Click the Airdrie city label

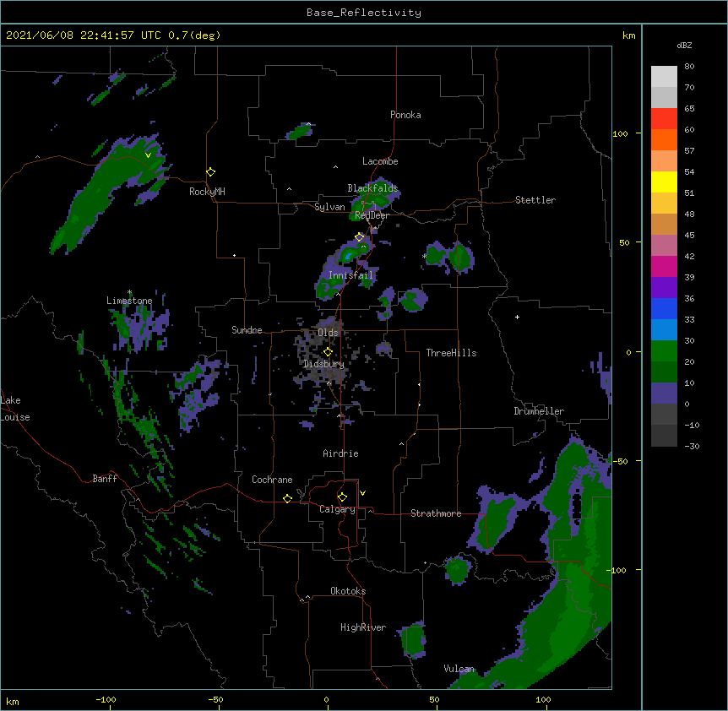click(341, 453)
